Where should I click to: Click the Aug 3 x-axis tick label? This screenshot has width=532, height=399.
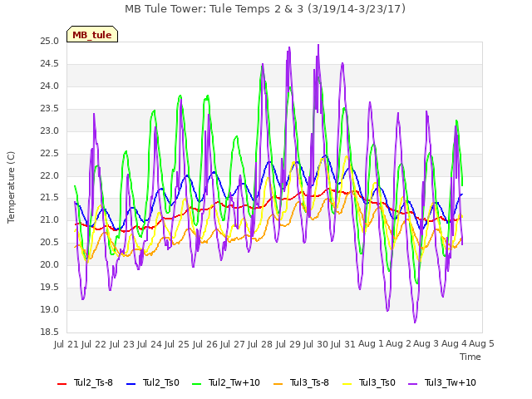click(426, 344)
